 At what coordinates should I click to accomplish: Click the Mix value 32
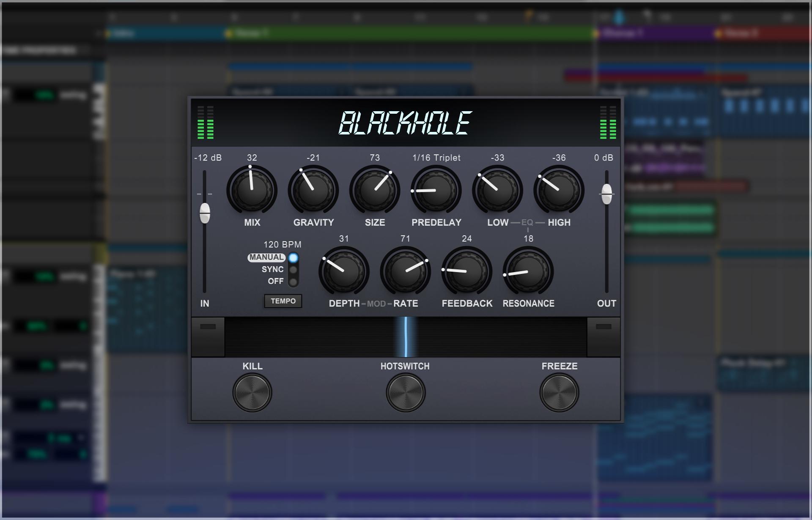(252, 158)
